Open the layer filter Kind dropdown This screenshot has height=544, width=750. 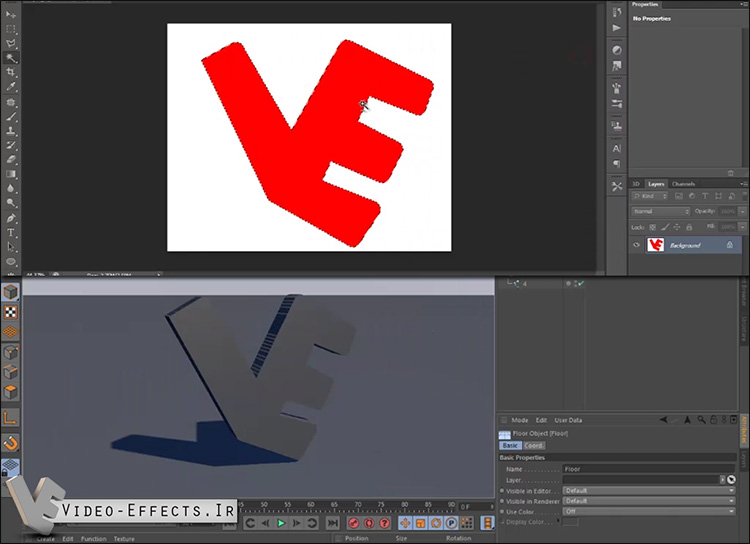(650, 196)
